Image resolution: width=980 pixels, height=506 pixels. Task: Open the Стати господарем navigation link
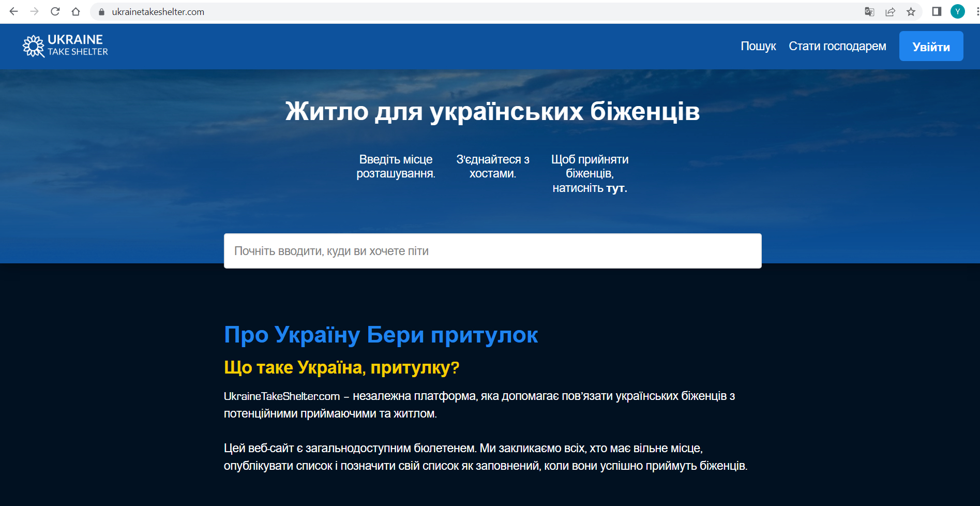837,46
